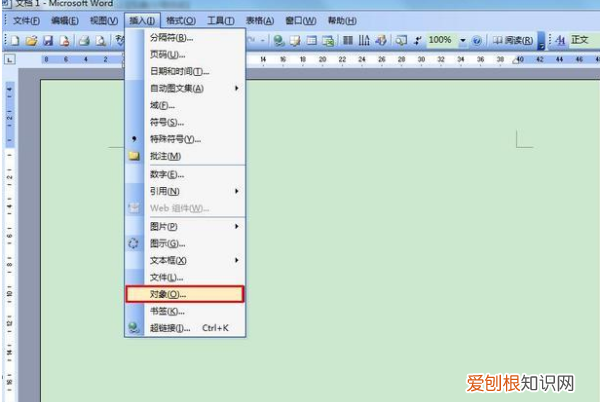Expand the 引用(N) submenu

(x=237, y=191)
